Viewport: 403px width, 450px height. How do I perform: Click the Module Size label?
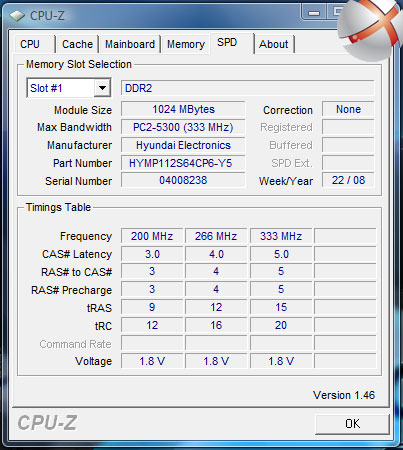point(83,110)
